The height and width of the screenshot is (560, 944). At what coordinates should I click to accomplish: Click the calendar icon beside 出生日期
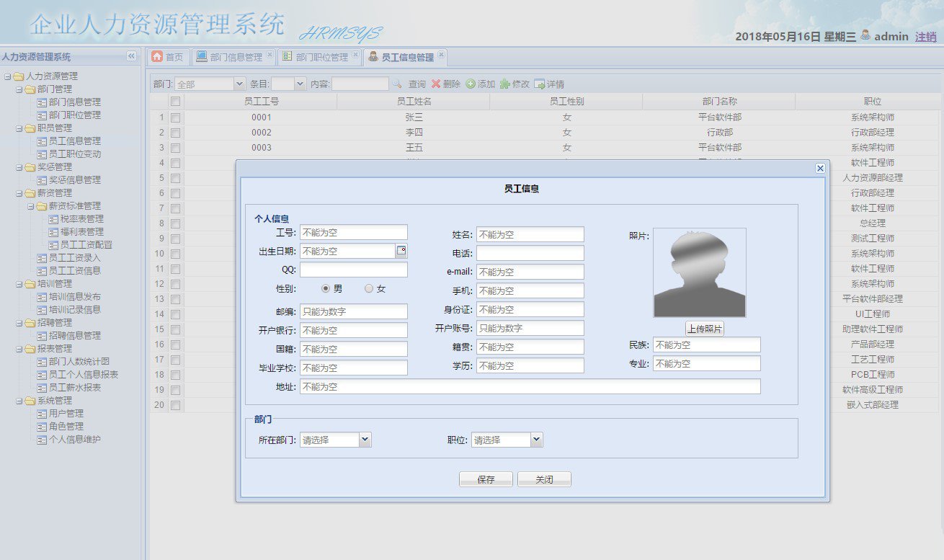[401, 251]
